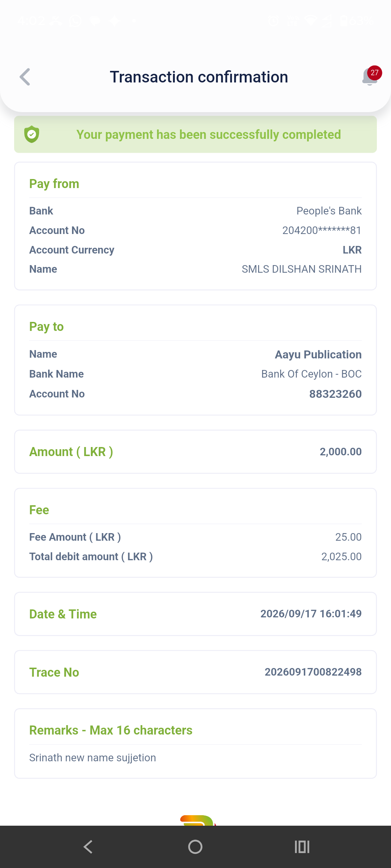
Task: Open the Android recent apps button
Action: pos(302,847)
